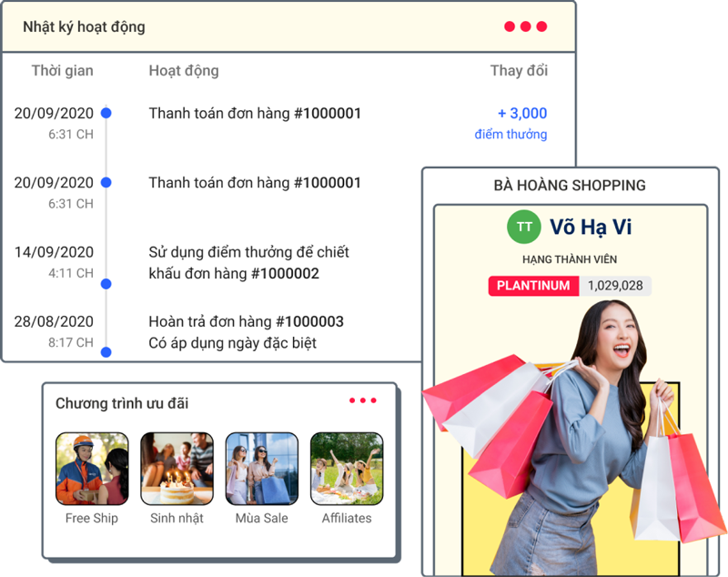Open the discount entry for order #1000002
This screenshot has height=577, width=728.
248,262
